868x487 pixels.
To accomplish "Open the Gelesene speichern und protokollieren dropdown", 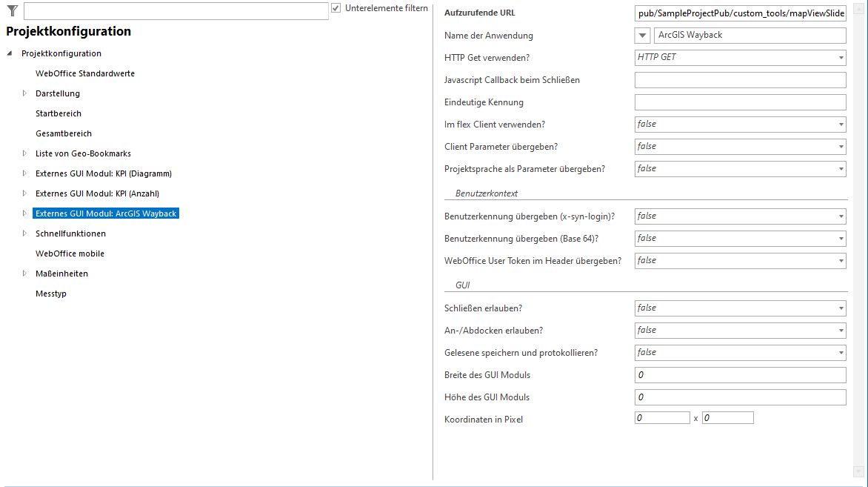I will point(841,352).
